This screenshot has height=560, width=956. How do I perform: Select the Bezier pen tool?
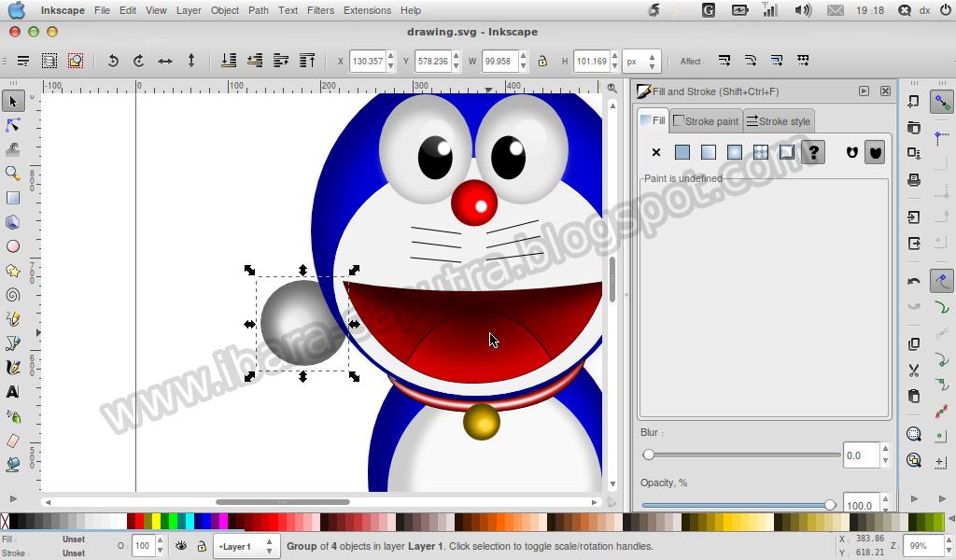coord(13,343)
